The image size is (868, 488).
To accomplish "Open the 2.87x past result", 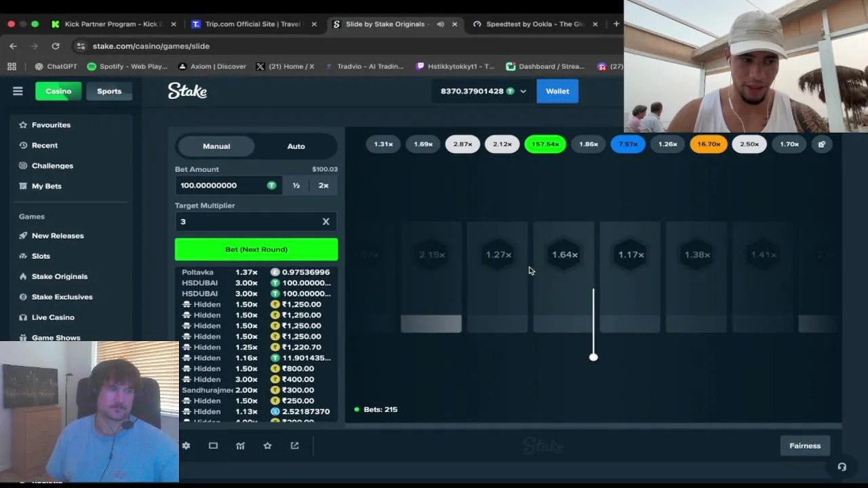I will (462, 144).
